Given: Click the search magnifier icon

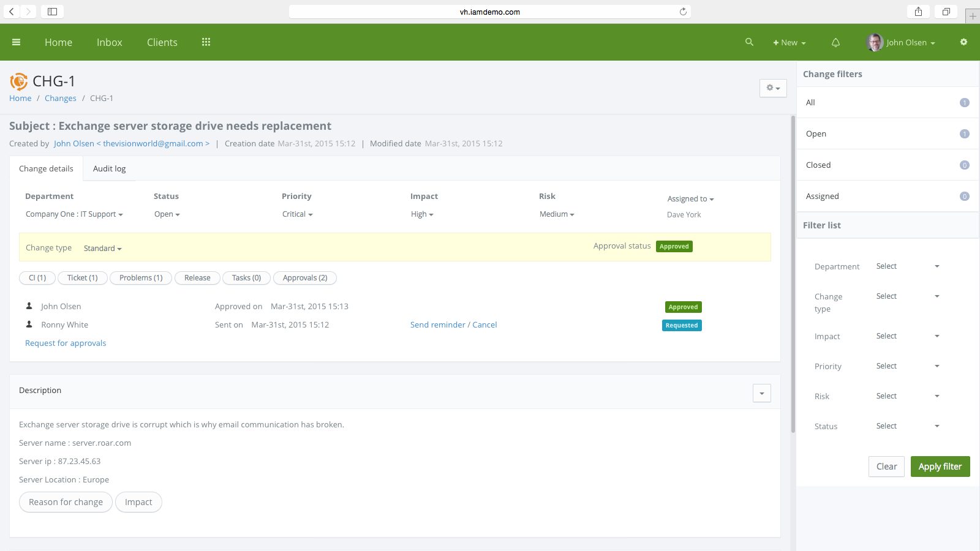Looking at the screenshot, I should coord(749,42).
